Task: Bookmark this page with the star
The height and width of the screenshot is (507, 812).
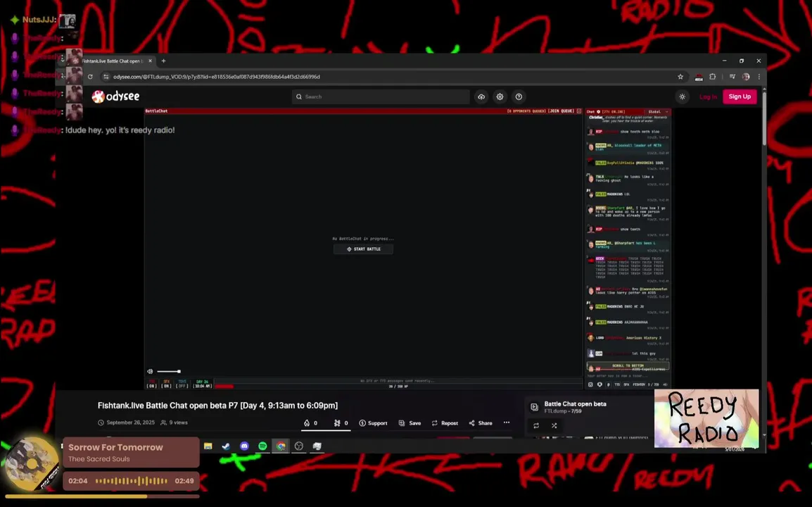Action: 680,77
